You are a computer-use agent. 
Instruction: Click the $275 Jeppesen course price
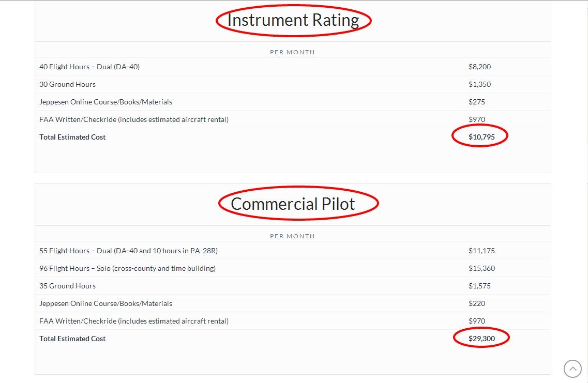point(477,102)
